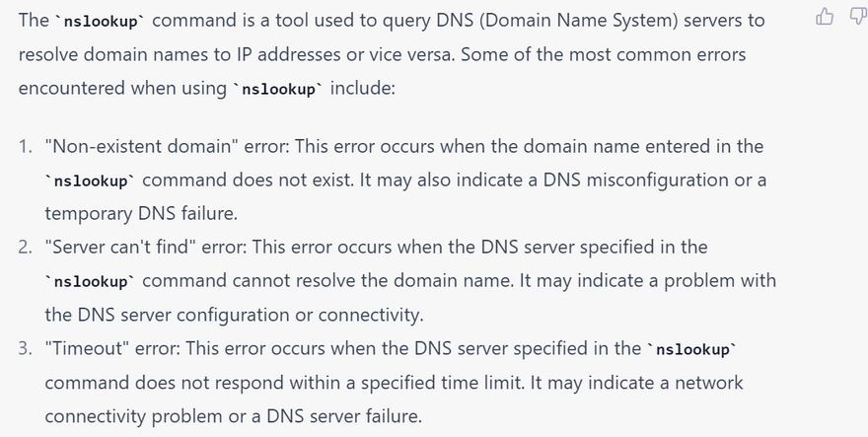This screenshot has width=868, height=437.
Task: Click the thumbs down feedback icon
Action: pyautogui.click(x=857, y=16)
